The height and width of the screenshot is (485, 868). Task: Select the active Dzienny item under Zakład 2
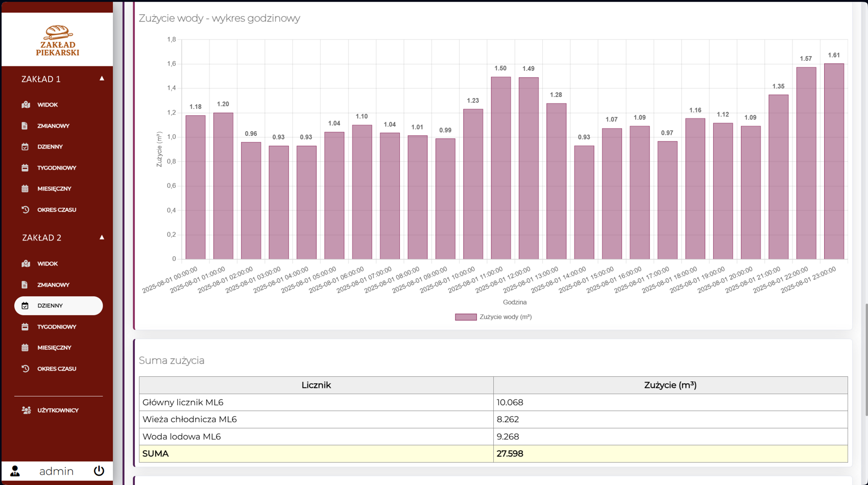[58, 306]
